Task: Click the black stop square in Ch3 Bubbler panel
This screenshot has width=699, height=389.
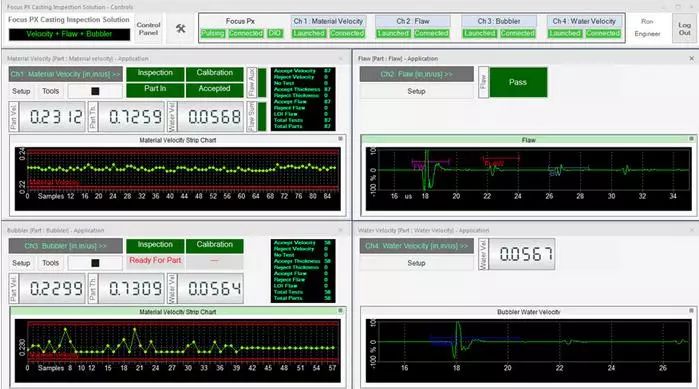Action: [x=95, y=263]
